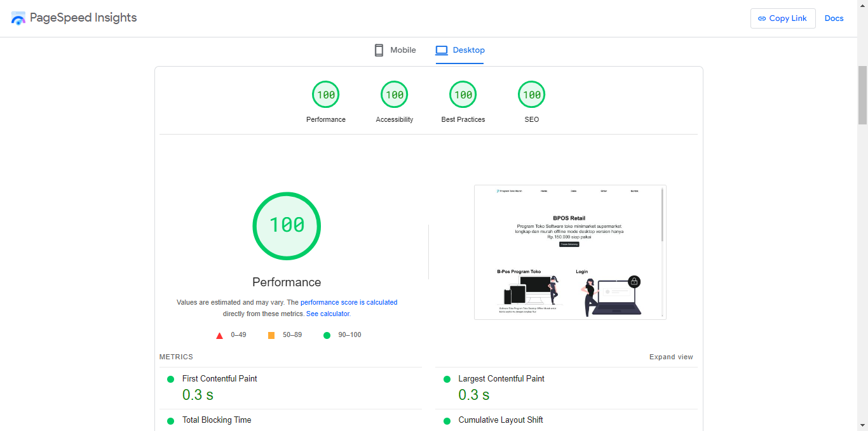Click the green 90–100 legend marker
868x431 pixels.
(x=327, y=335)
